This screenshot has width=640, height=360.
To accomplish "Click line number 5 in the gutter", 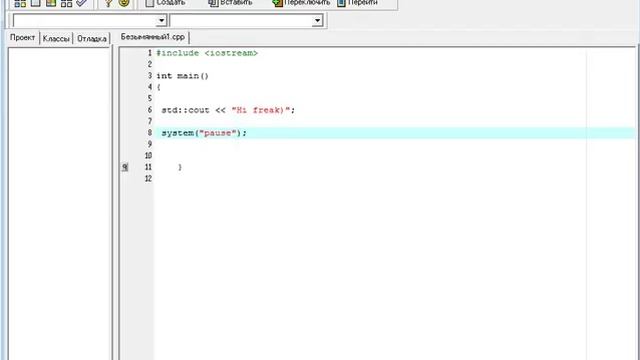I will pyautogui.click(x=150, y=99).
